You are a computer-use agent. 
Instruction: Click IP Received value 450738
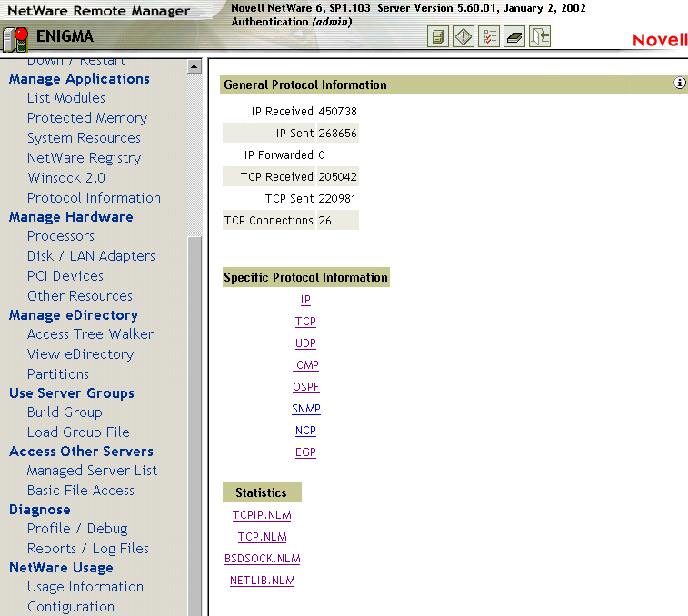pos(337,112)
